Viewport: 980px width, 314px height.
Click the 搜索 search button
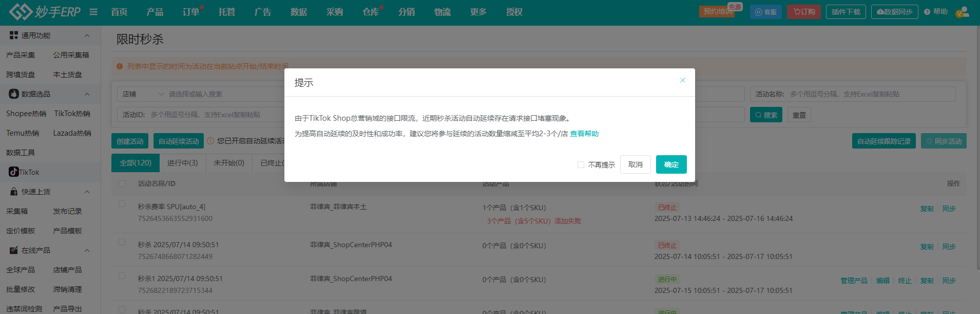pyautogui.click(x=766, y=115)
